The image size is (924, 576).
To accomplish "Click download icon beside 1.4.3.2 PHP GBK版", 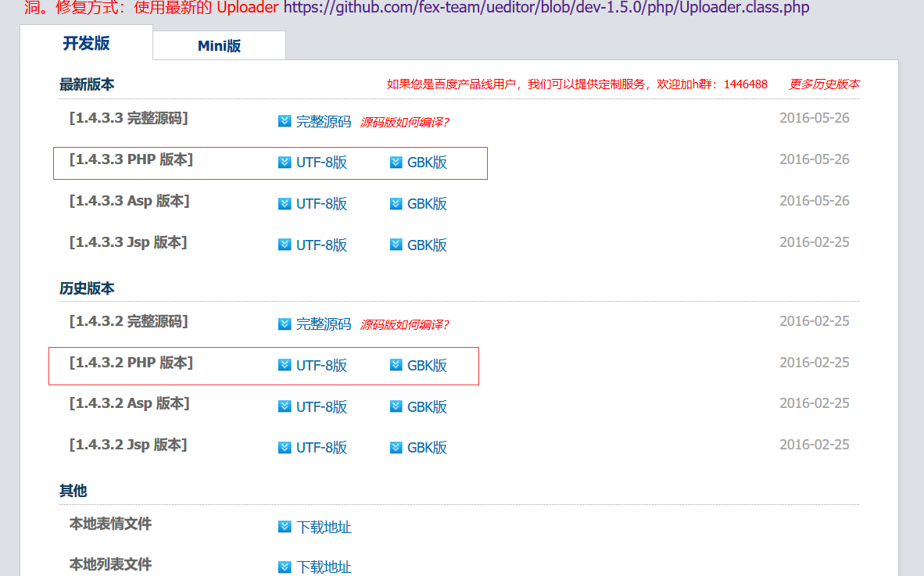I will pyautogui.click(x=396, y=365).
